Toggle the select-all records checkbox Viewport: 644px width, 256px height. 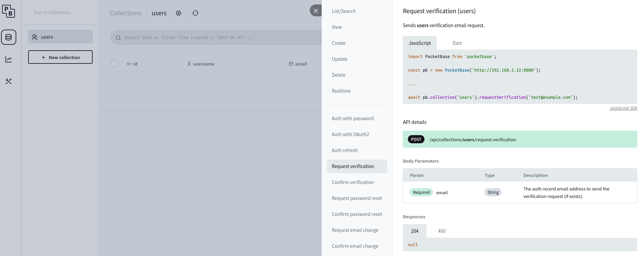click(114, 63)
